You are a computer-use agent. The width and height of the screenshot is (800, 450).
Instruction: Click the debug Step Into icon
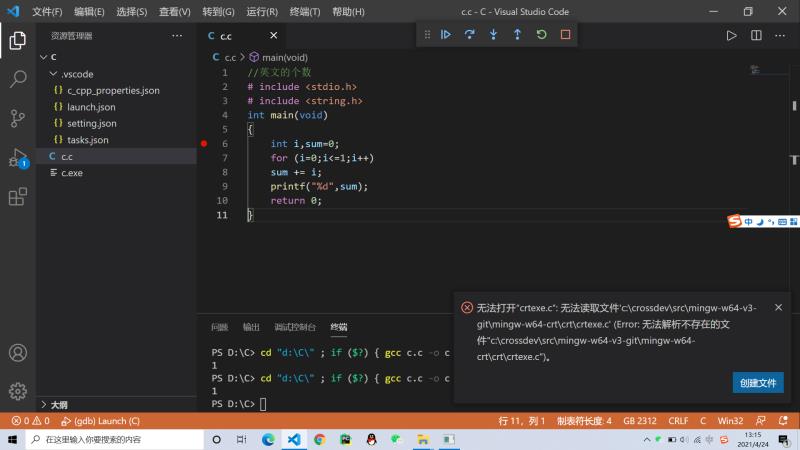click(493, 35)
